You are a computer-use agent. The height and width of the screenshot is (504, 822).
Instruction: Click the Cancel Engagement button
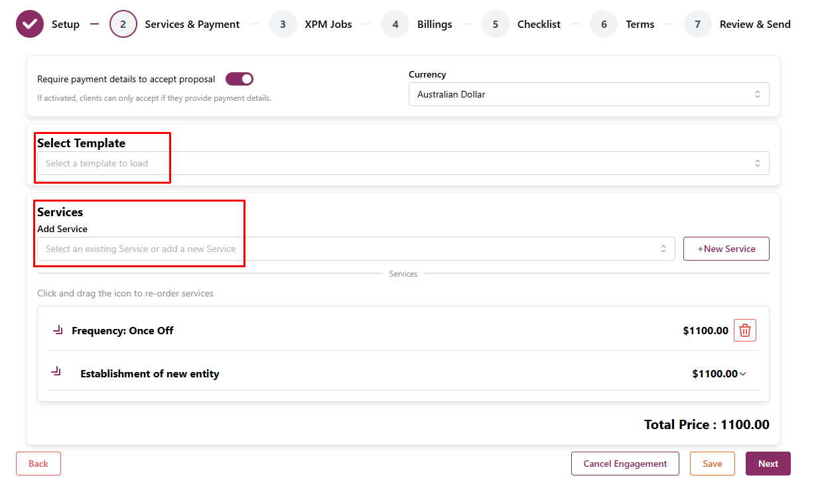coord(624,464)
